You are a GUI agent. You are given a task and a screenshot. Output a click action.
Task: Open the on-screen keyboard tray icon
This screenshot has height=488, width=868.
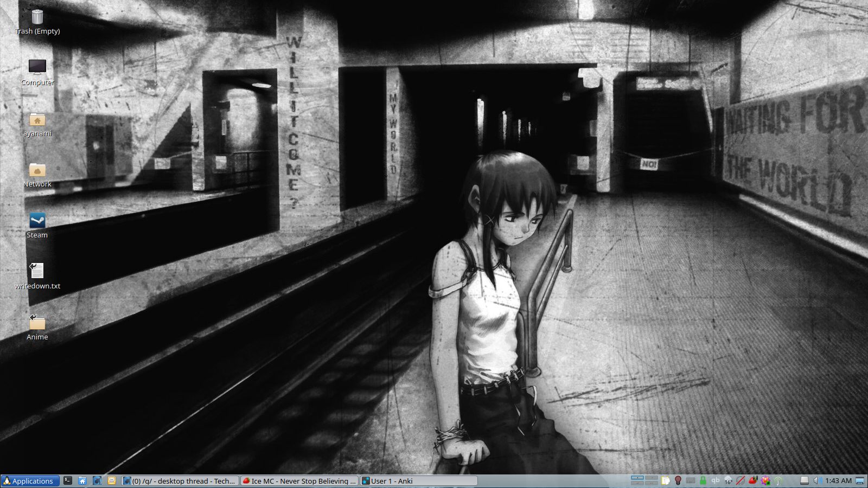(x=691, y=480)
